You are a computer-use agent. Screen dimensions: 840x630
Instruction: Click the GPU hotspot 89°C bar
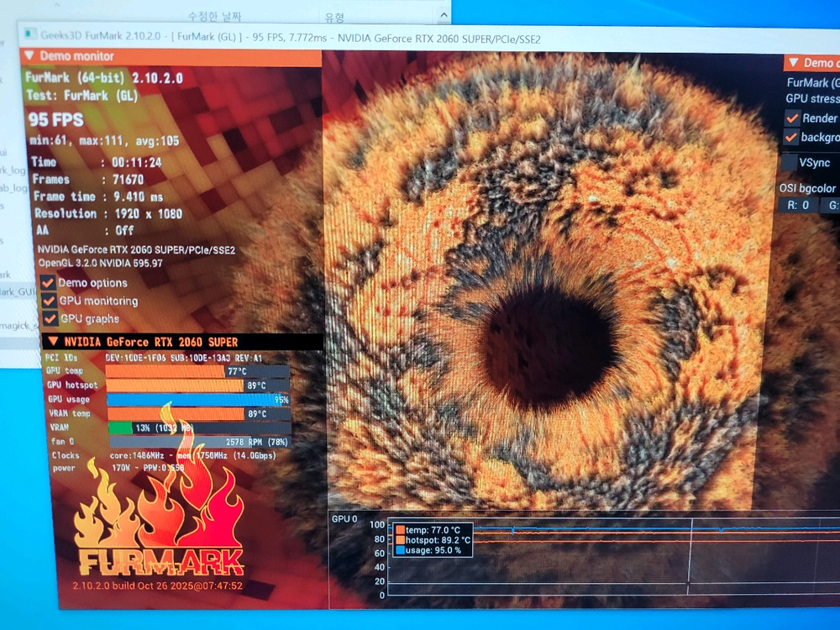(197, 386)
